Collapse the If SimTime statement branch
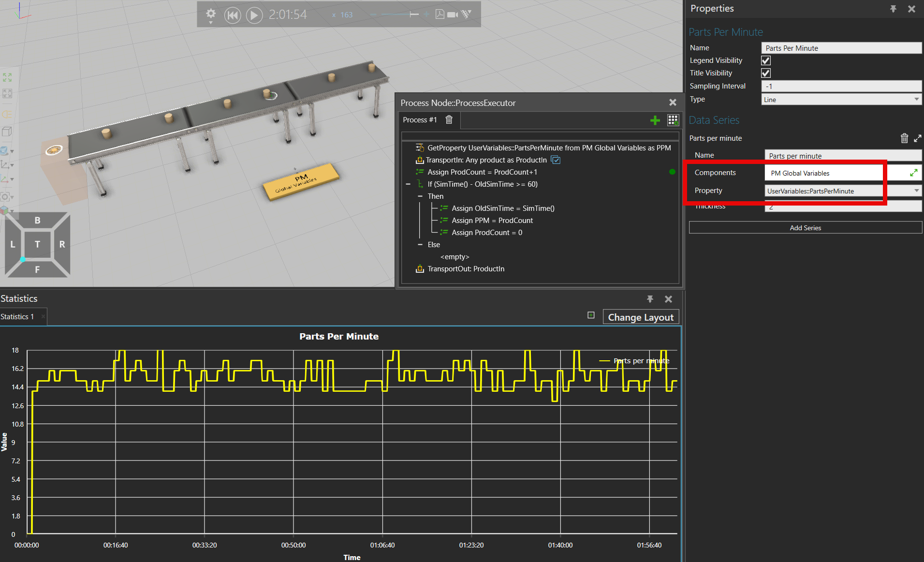 tap(408, 184)
